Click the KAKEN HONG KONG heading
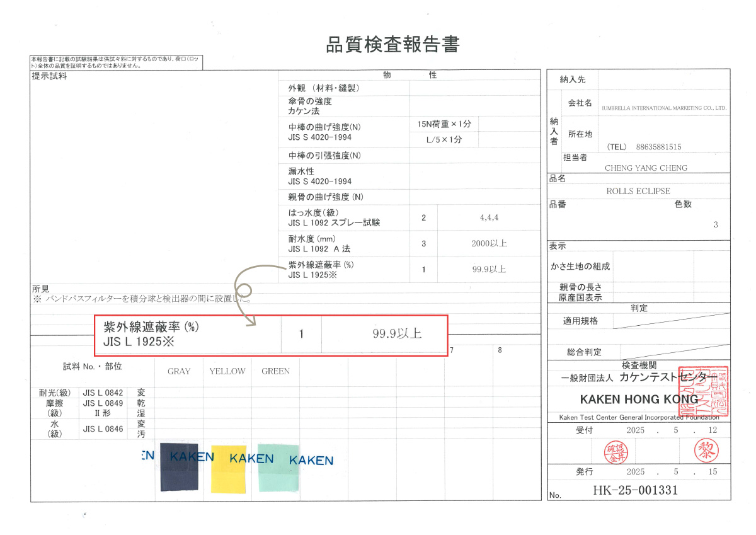The image size is (756, 535). coord(639,400)
